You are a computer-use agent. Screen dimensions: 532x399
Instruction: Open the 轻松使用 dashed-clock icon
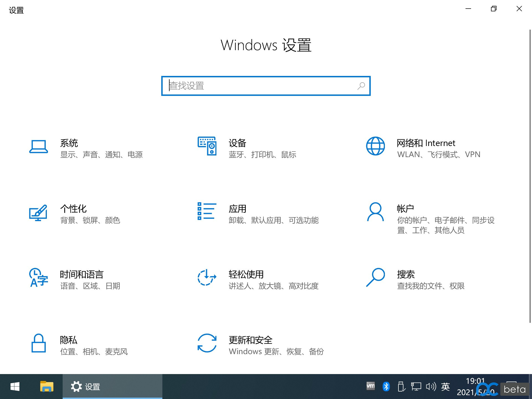[x=207, y=277]
